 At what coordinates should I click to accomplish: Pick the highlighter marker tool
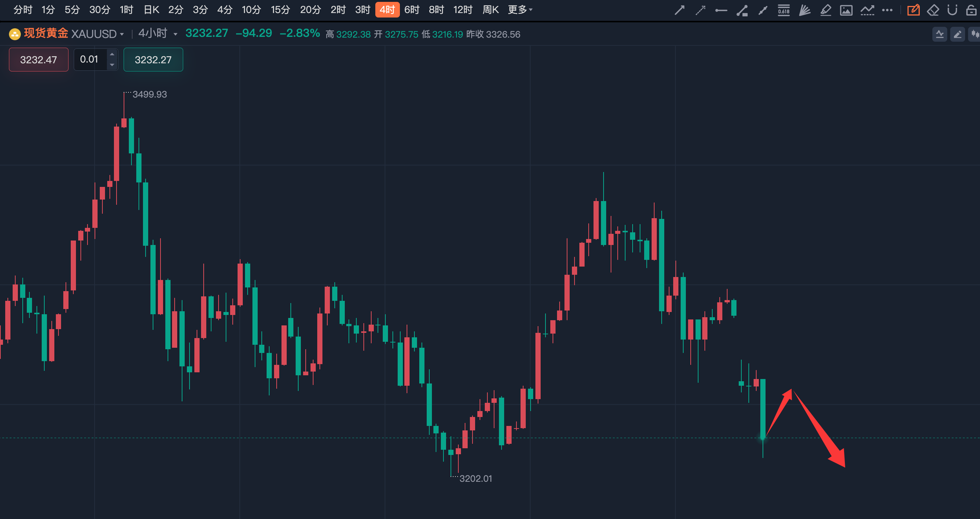[825, 10]
